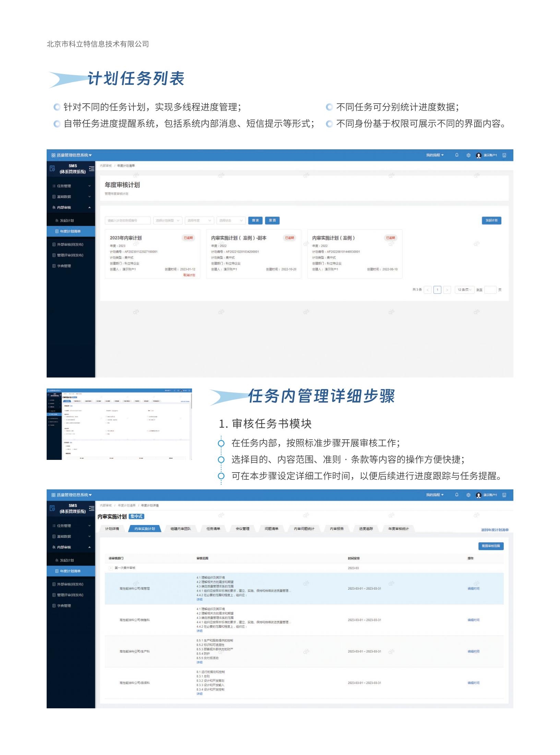Open the 进度追踪 tab

[x=366, y=529]
